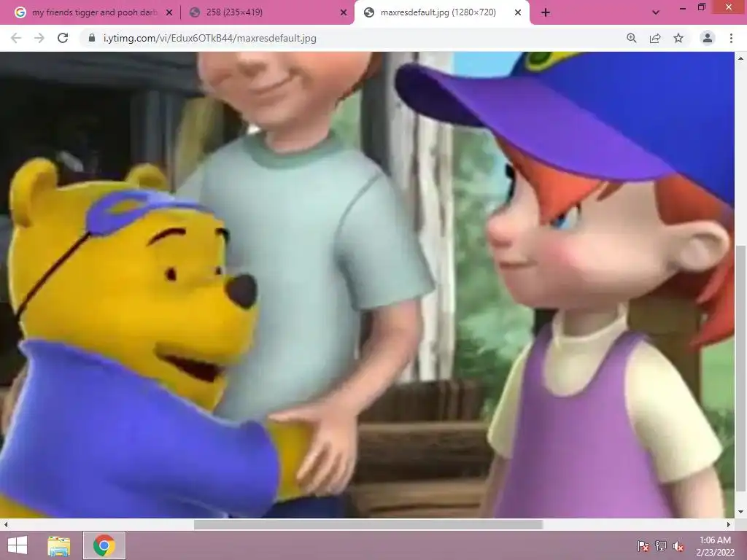Open a new tab with plus button
The height and width of the screenshot is (560, 747).
pos(546,12)
